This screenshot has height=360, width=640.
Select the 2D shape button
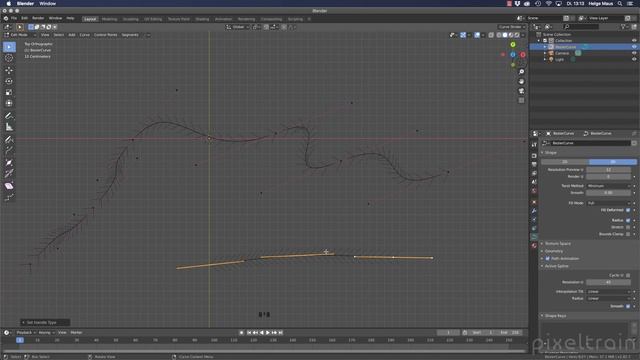[565, 162]
